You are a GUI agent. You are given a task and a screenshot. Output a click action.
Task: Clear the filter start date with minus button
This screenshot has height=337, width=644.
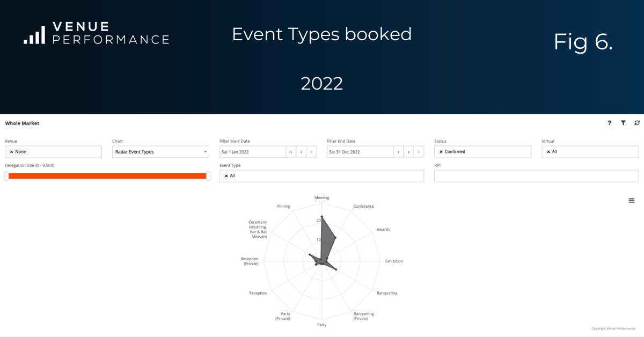click(311, 152)
